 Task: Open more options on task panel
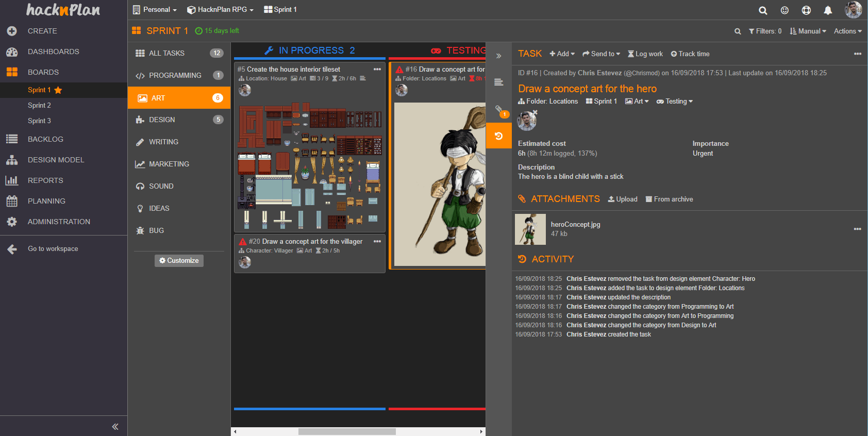(857, 54)
